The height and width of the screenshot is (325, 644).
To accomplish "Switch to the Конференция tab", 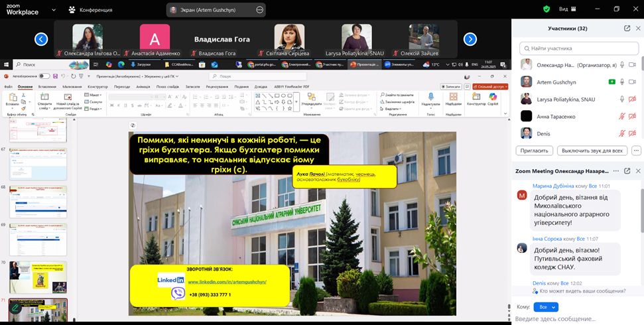I will [x=91, y=10].
